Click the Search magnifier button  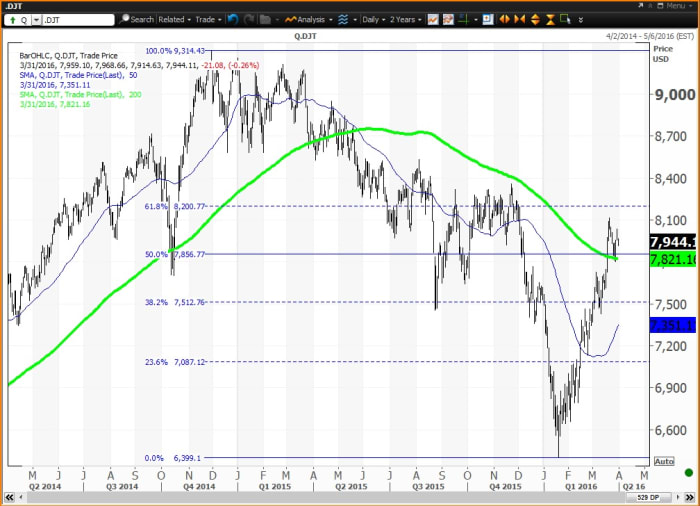(137, 20)
